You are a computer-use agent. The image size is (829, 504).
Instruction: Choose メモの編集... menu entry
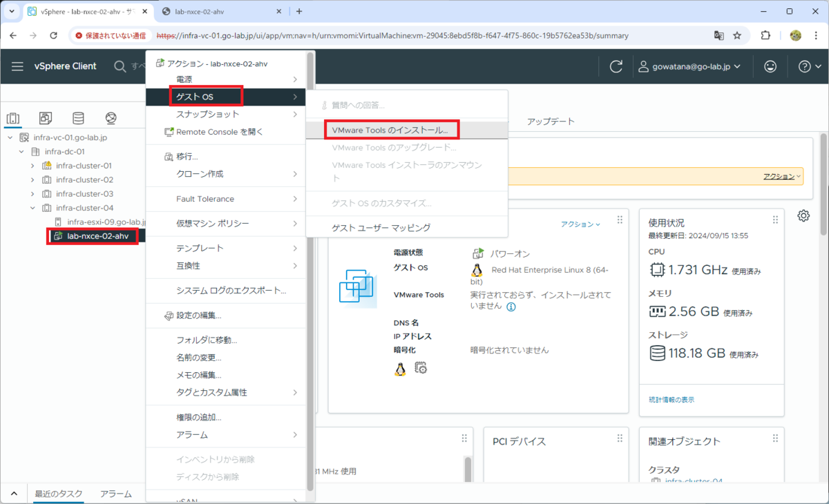pos(226,375)
